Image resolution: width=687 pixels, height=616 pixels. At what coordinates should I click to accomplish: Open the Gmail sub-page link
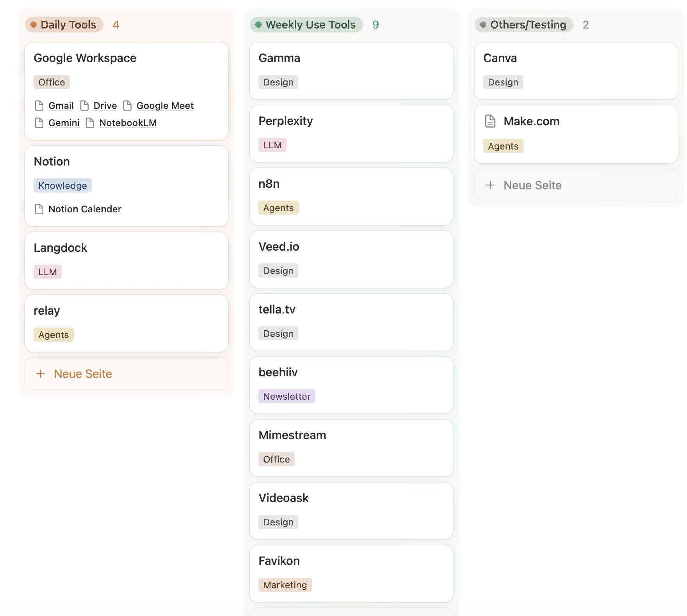(61, 106)
